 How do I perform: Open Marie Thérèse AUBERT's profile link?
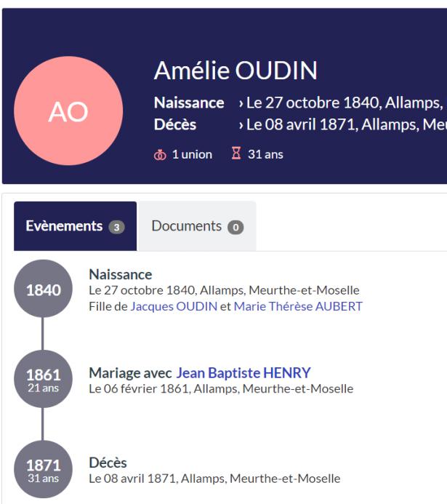(x=298, y=306)
